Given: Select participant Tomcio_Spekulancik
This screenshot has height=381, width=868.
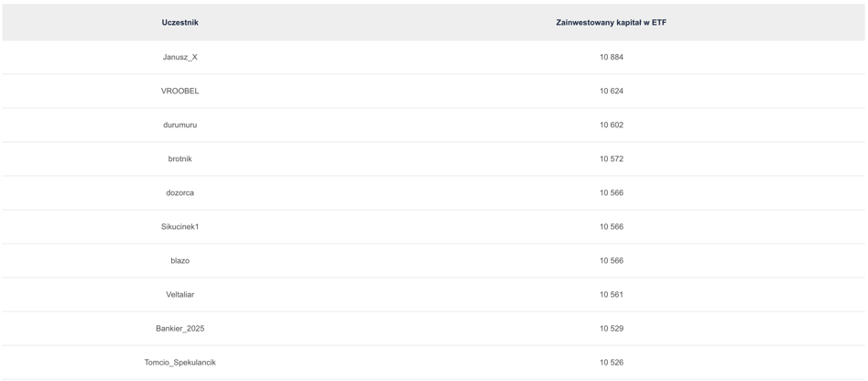Looking at the screenshot, I should pyautogui.click(x=179, y=363).
